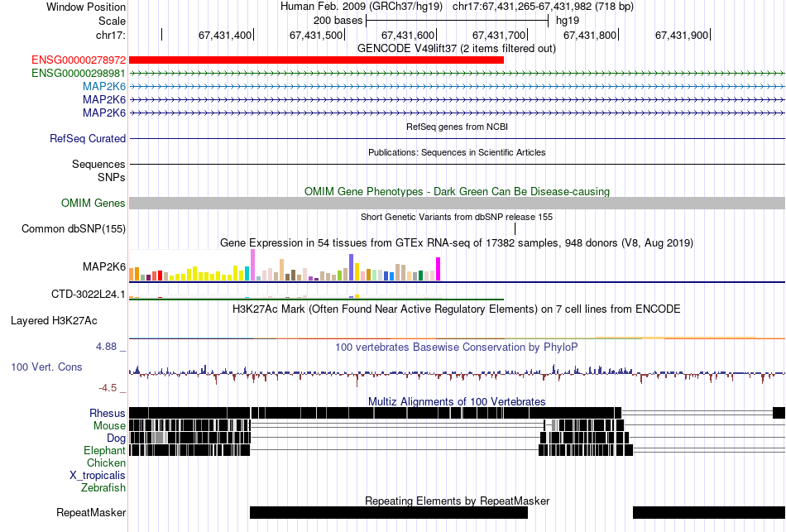
Task: Select the Chicken alignment label
Action: pyautogui.click(x=106, y=463)
